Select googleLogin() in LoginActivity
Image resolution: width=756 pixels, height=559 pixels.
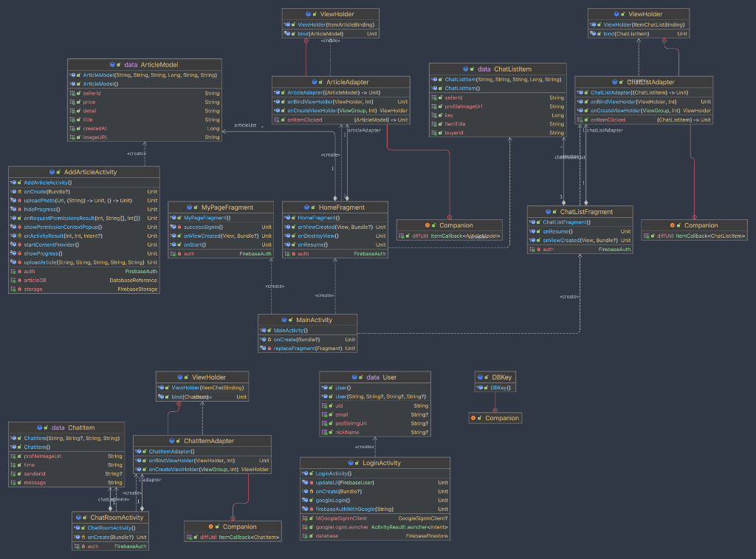point(374,501)
